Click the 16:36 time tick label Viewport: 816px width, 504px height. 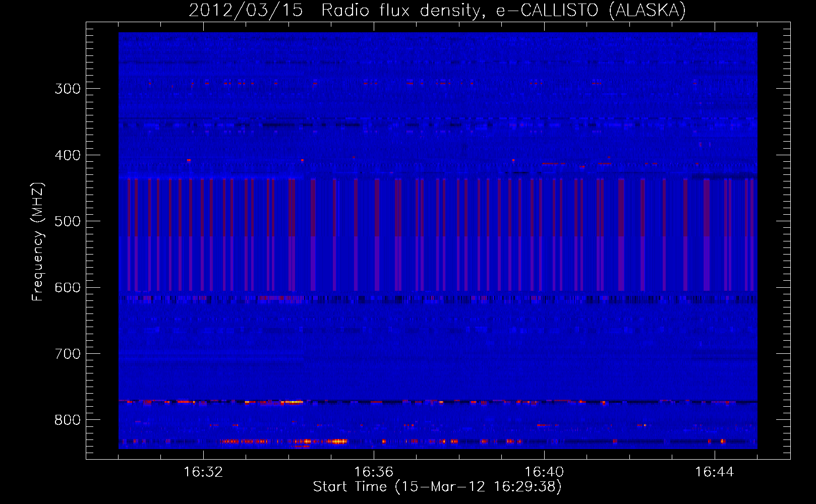[x=374, y=472]
